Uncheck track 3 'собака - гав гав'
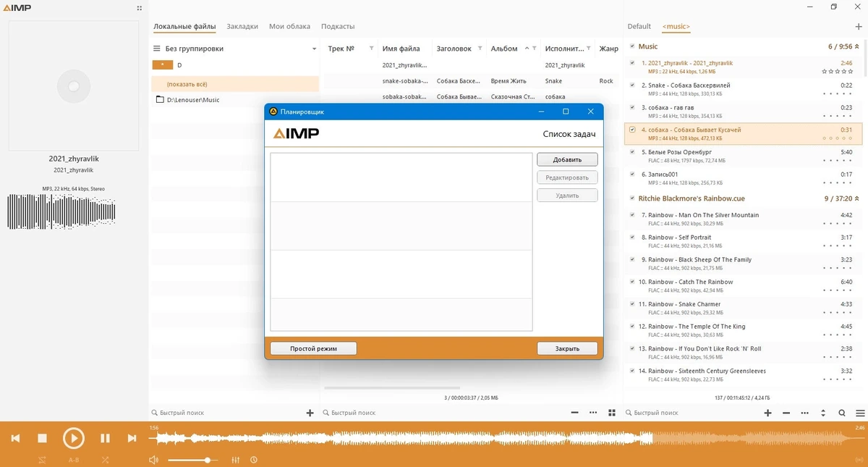Screen dimensions: 868x467 (632, 107)
